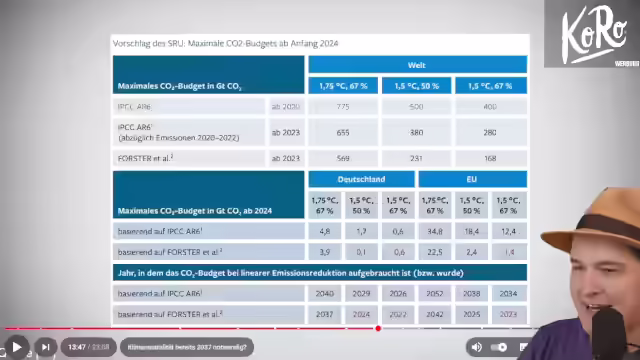Click the value 400

(490, 107)
